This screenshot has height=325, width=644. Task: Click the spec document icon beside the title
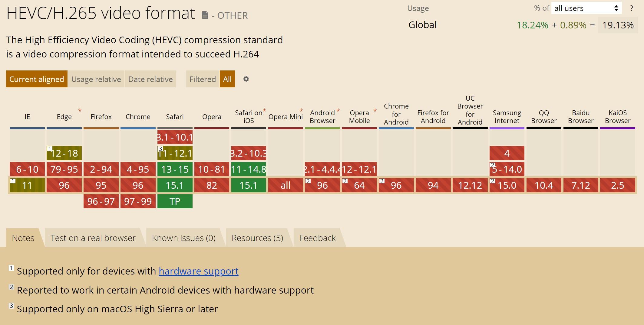(x=205, y=15)
